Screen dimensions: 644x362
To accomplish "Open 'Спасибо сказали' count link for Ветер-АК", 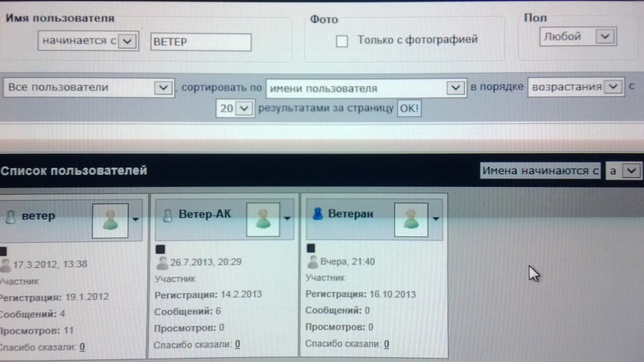I will tap(239, 344).
